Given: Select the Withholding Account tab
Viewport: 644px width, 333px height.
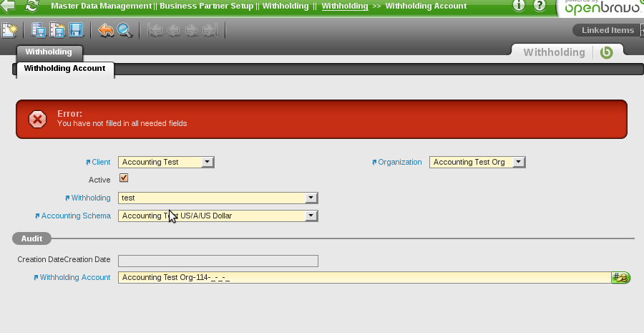Looking at the screenshot, I should (x=65, y=69).
